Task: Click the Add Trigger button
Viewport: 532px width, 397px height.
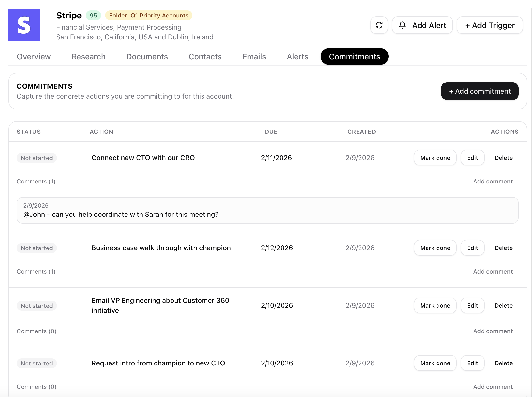Action: pyautogui.click(x=489, y=25)
